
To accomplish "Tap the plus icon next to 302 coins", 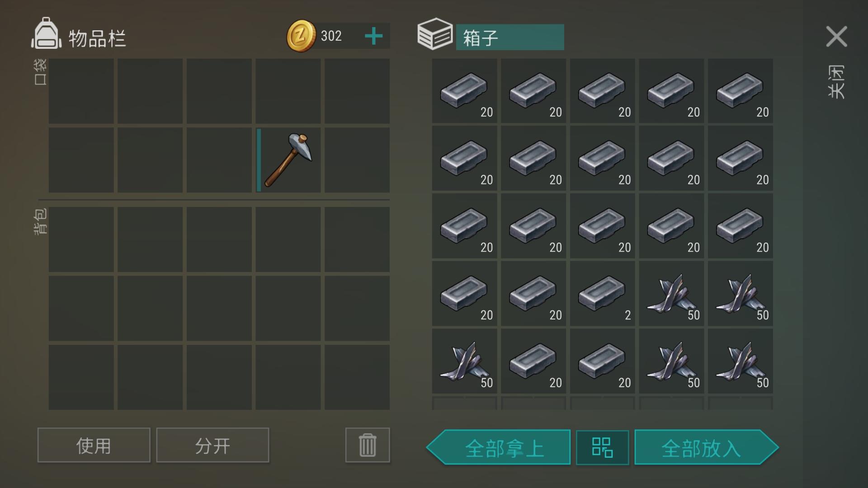I will 373,36.
